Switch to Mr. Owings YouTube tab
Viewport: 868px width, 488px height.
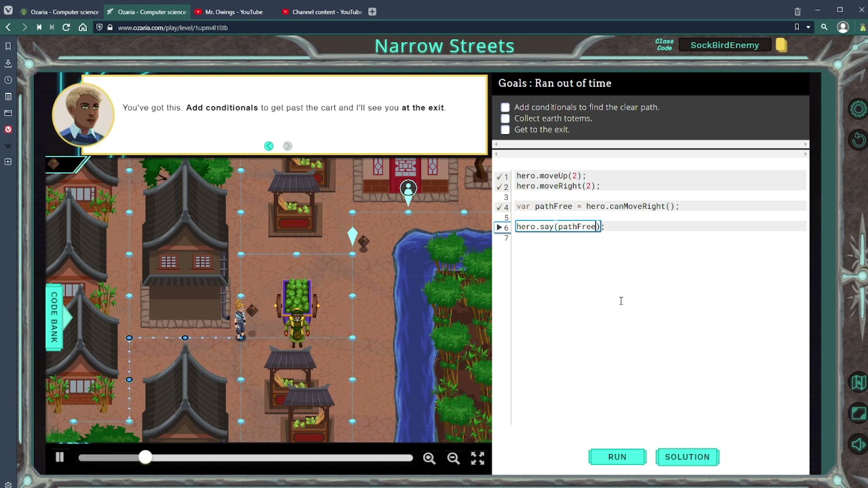tap(233, 12)
